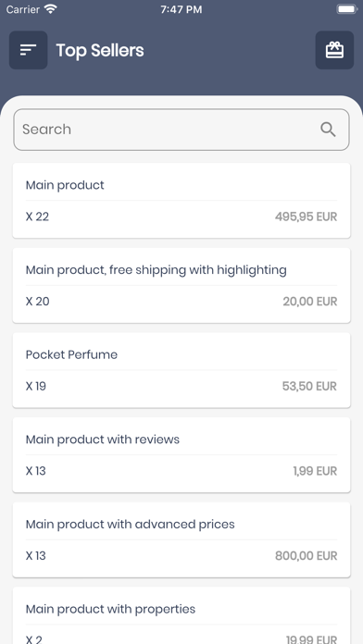Select Main product, free shipping with highlighting
The width and height of the screenshot is (363, 644).
pyautogui.click(x=181, y=285)
